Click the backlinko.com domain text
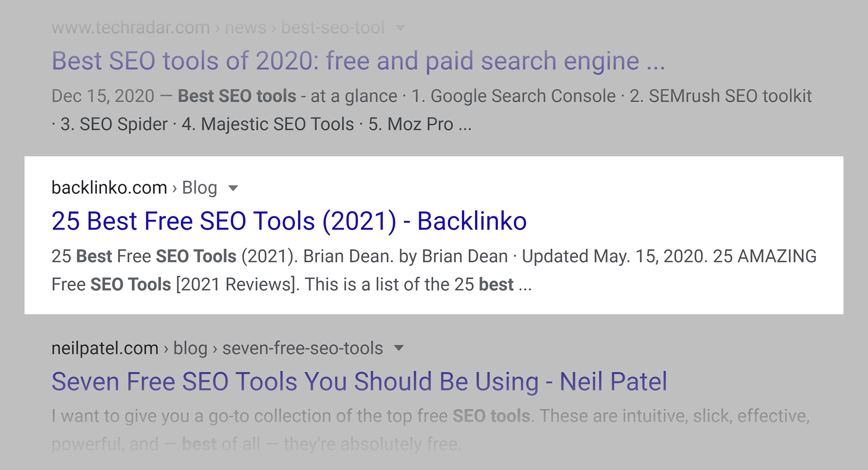This screenshot has height=470, width=868. click(x=109, y=187)
